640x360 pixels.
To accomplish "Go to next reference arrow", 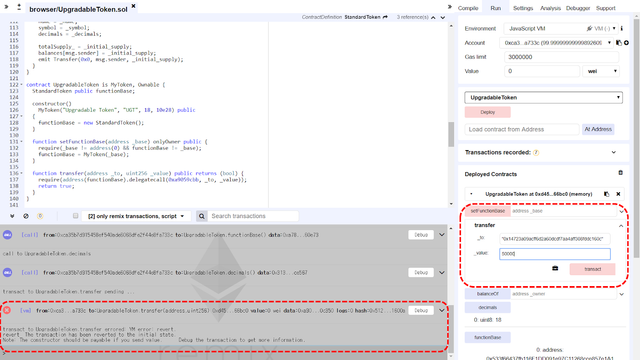I will pos(443,18).
